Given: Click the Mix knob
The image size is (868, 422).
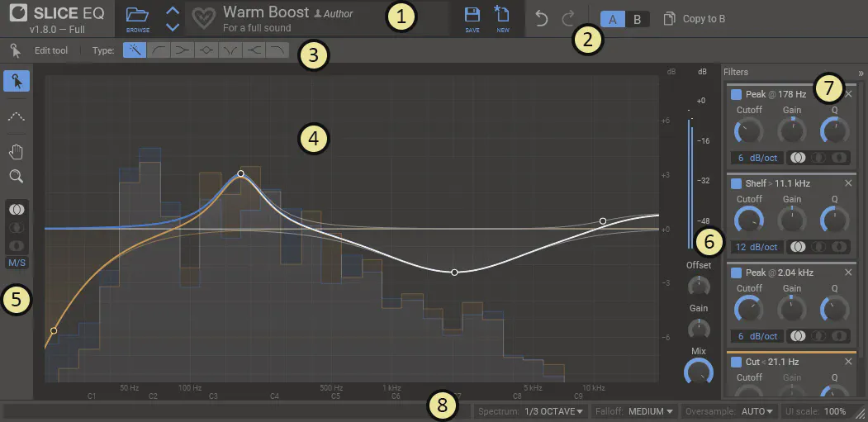Looking at the screenshot, I should tap(699, 372).
